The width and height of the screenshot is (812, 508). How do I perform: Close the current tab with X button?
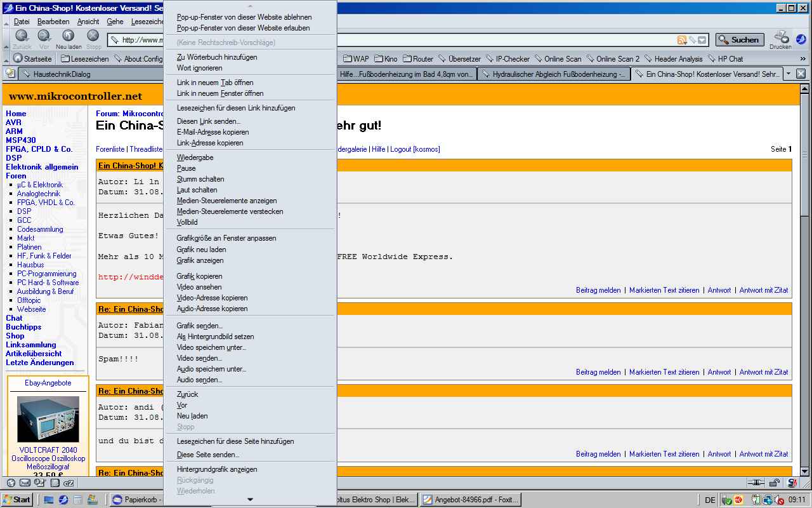tap(801, 74)
